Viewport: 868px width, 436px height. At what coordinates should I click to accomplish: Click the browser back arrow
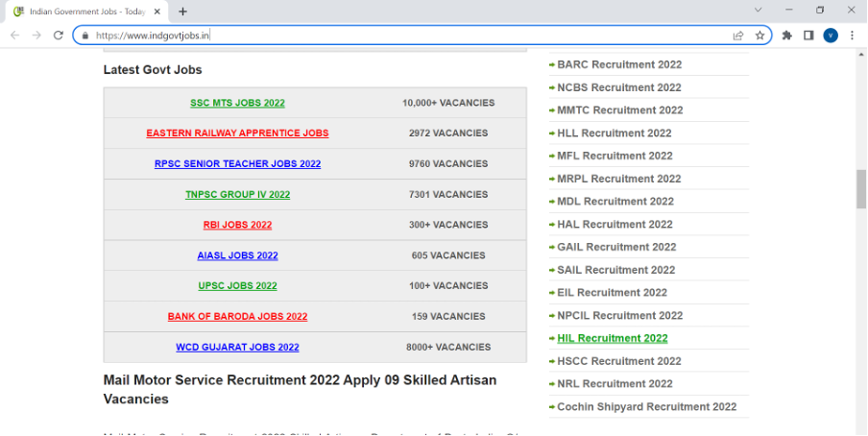click(14, 36)
